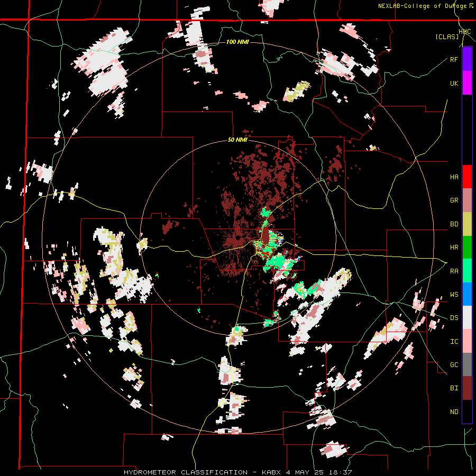Click the brown BI color swatch
Screen dimensions: 476x476
467,388
